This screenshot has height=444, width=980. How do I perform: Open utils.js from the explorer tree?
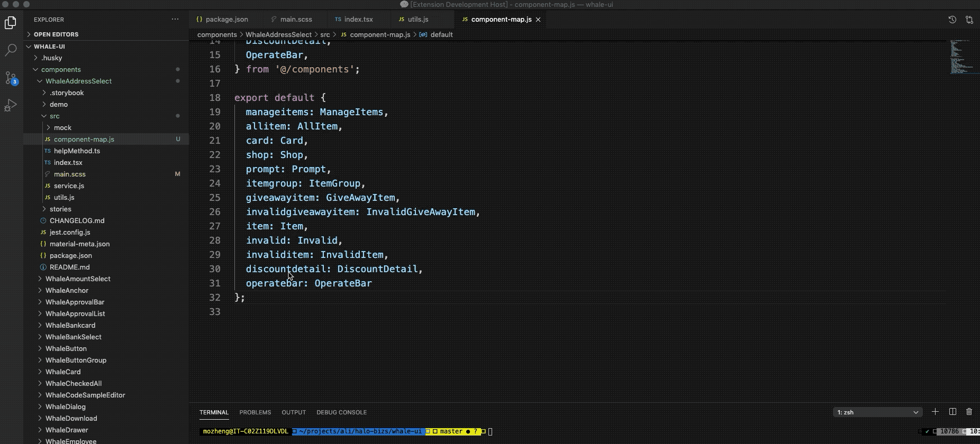point(106,198)
